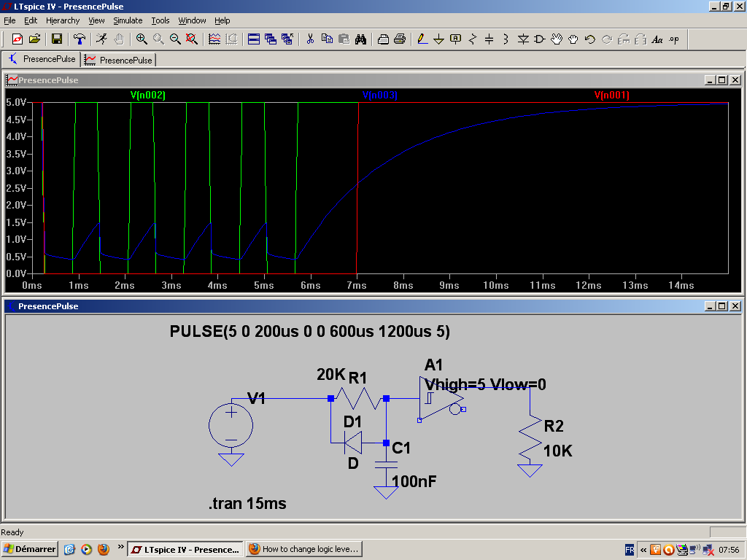Click the Démarrer Start button

tap(30, 549)
